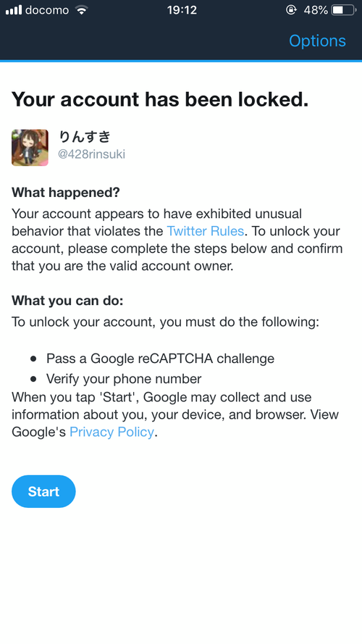Tap the @428rinsuki username handle
The width and height of the screenshot is (362, 644).
[x=91, y=154]
